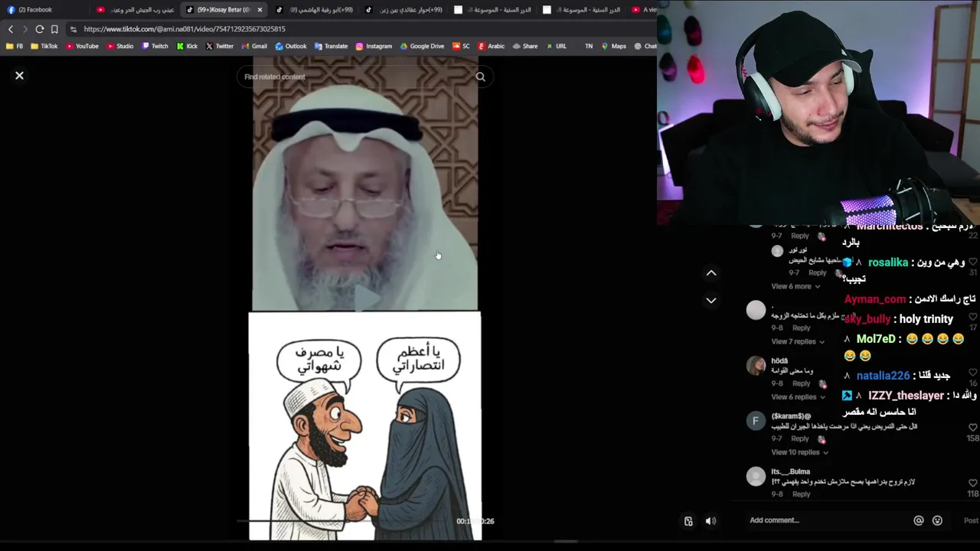Reply to its.__.Bulma comment

pyautogui.click(x=801, y=494)
